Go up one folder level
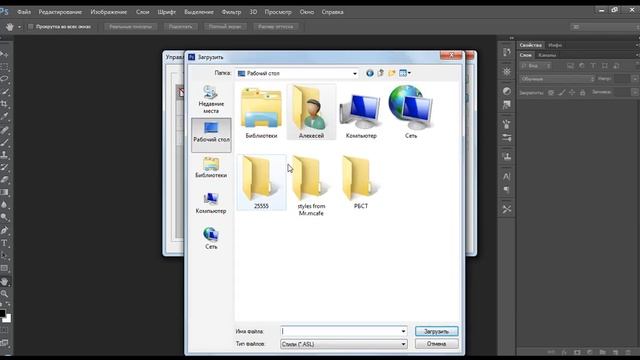The width and height of the screenshot is (640, 360). click(x=381, y=73)
